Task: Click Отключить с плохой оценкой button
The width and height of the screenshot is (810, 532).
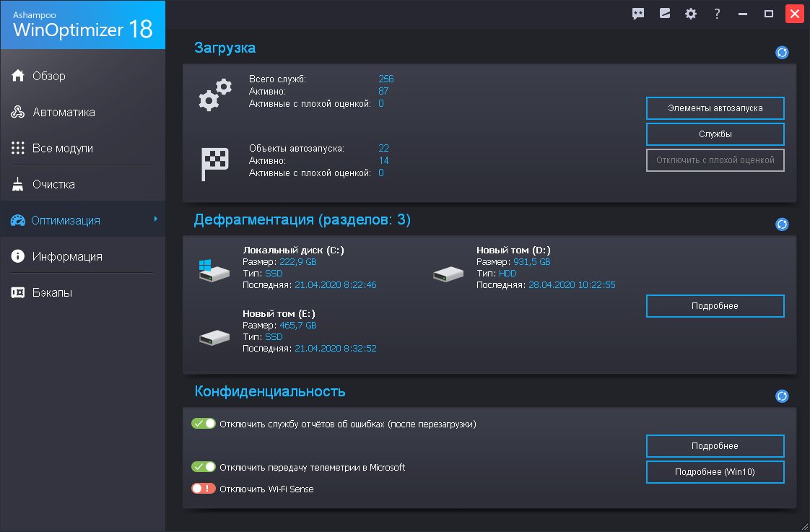Action: click(715, 160)
